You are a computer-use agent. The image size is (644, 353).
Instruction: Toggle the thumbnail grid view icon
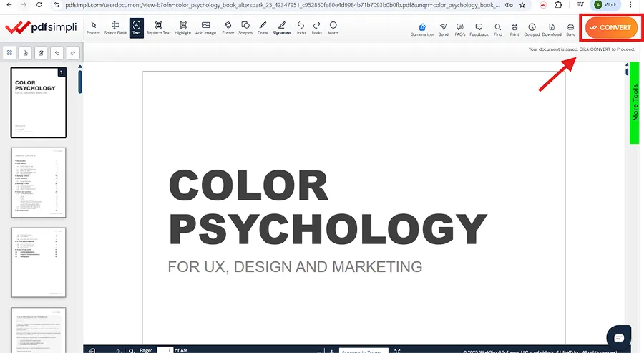click(11, 52)
